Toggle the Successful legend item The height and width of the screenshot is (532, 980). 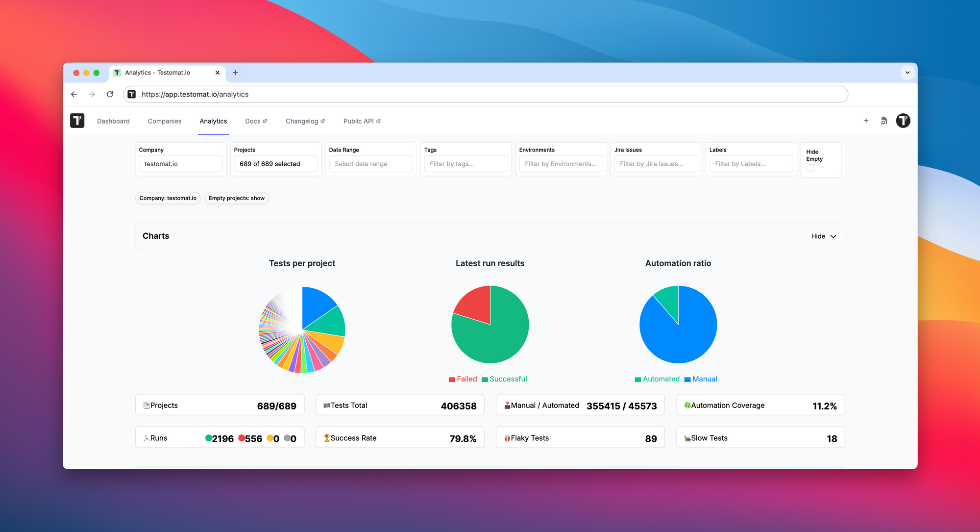(x=504, y=379)
